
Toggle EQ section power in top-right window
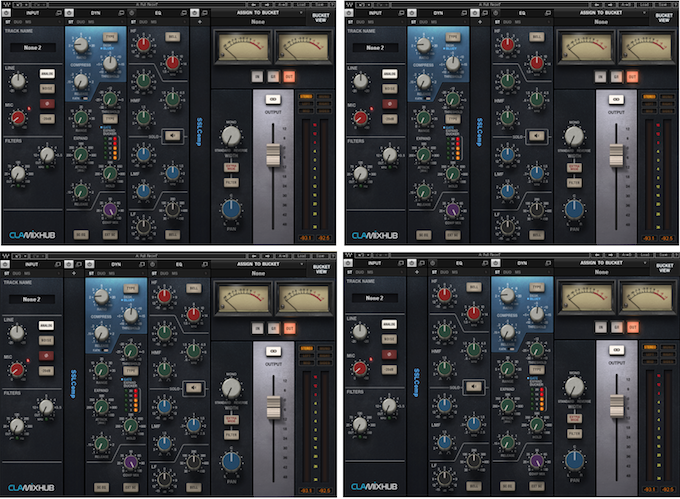(x=496, y=13)
